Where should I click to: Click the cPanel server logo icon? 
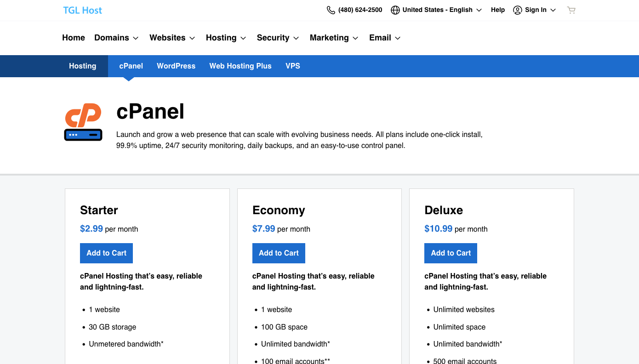pos(83,122)
